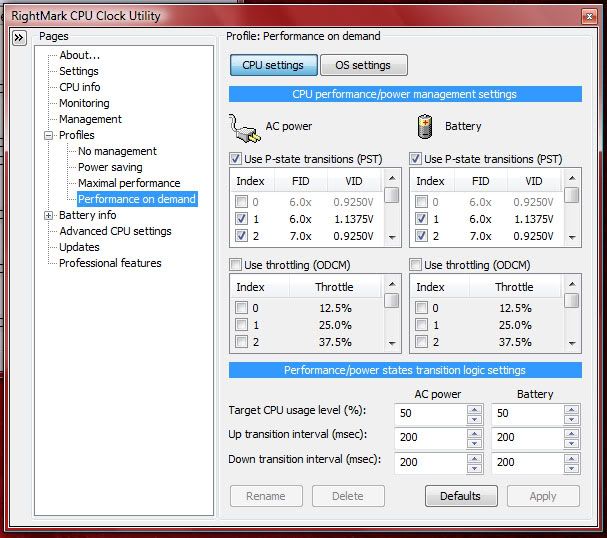The image size is (607, 538).
Task: Click AC power Down transition interval field
Action: (430, 462)
